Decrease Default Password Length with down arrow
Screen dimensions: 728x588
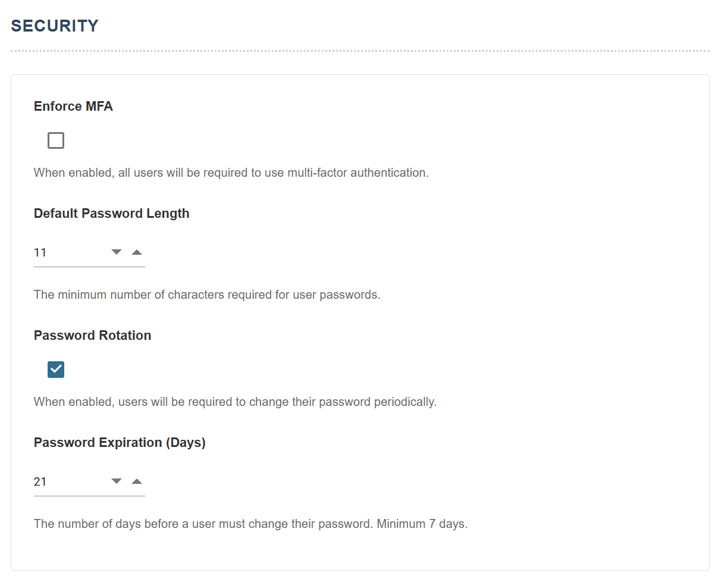point(117,252)
